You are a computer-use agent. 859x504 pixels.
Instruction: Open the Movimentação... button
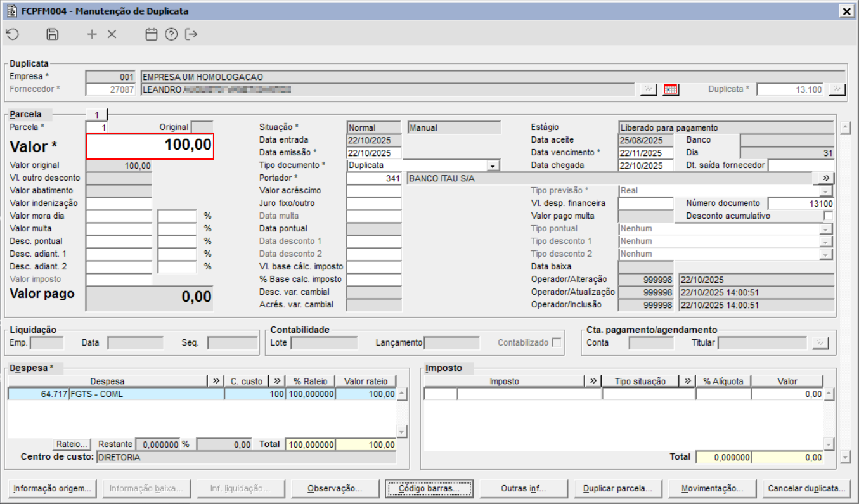pyautogui.click(x=712, y=489)
